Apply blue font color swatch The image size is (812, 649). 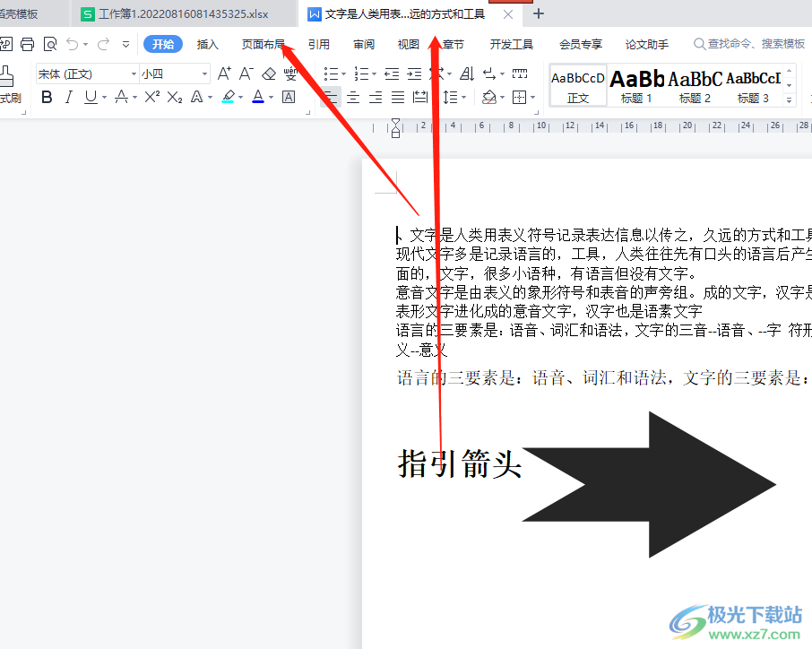pyautogui.click(x=258, y=97)
